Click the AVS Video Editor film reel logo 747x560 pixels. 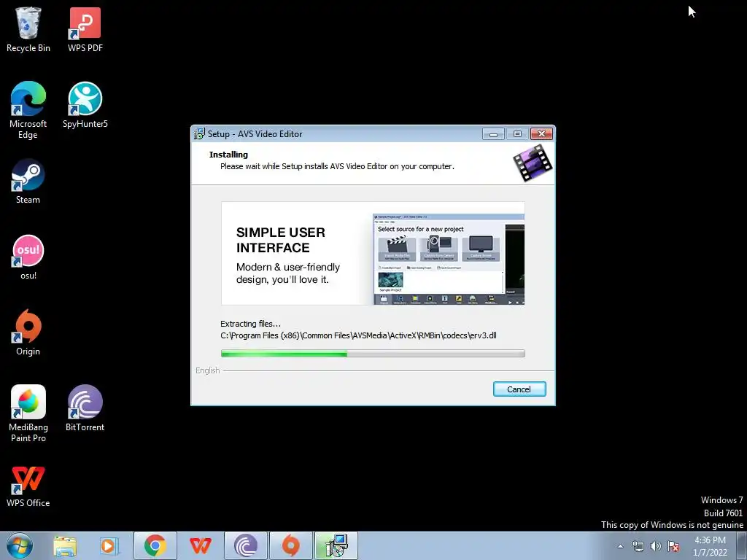533,163
